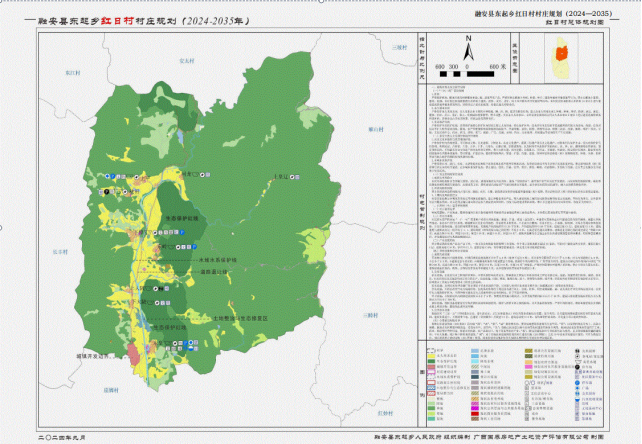Click the red urban development zone patch
This screenshot has height=444, width=642.
point(133,354)
